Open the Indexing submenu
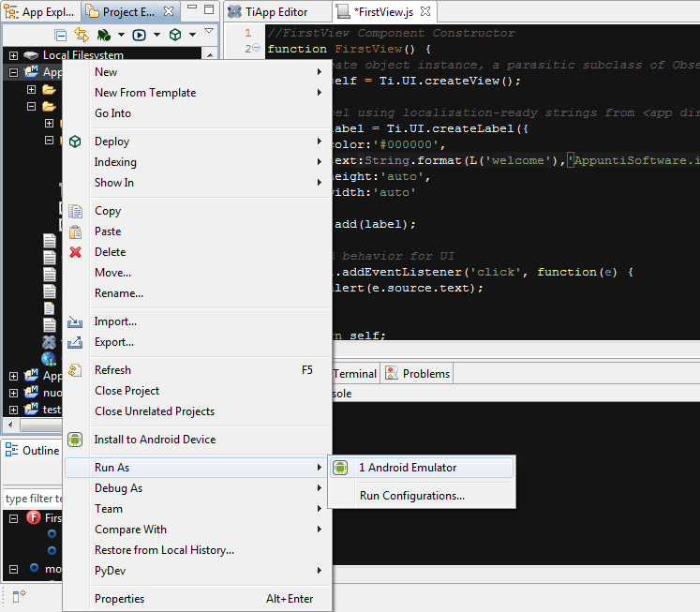Screen dimensions: 700x612 (198, 161)
